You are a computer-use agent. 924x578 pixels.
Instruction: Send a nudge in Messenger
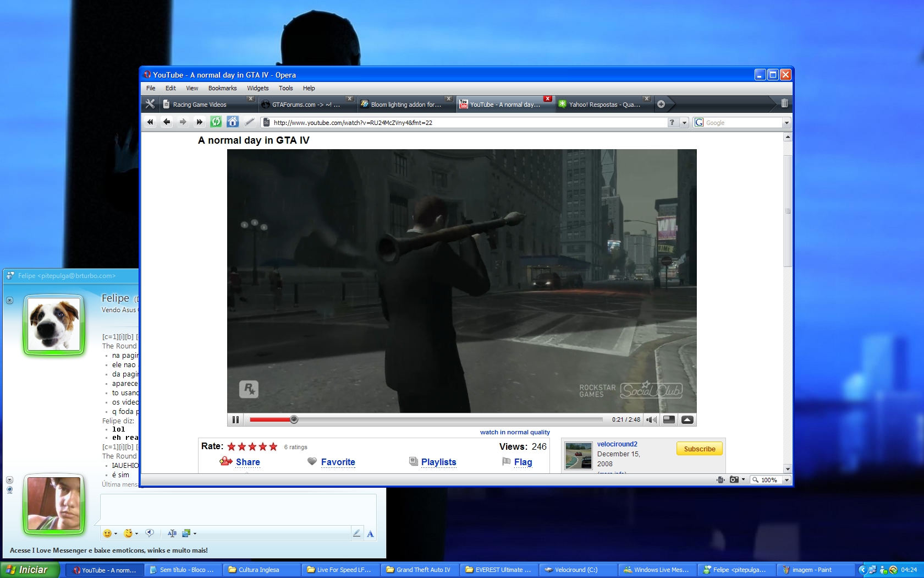149,533
